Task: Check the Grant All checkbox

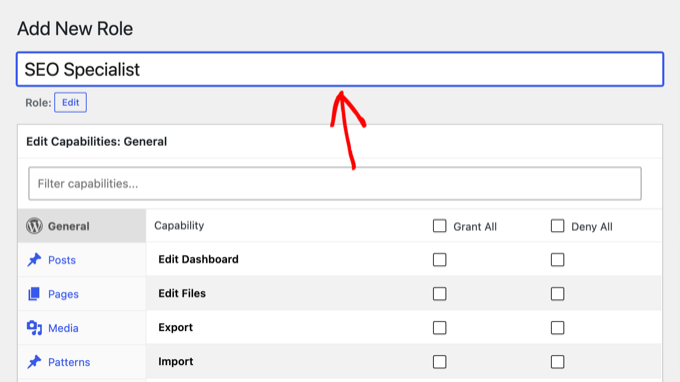Action: (439, 226)
